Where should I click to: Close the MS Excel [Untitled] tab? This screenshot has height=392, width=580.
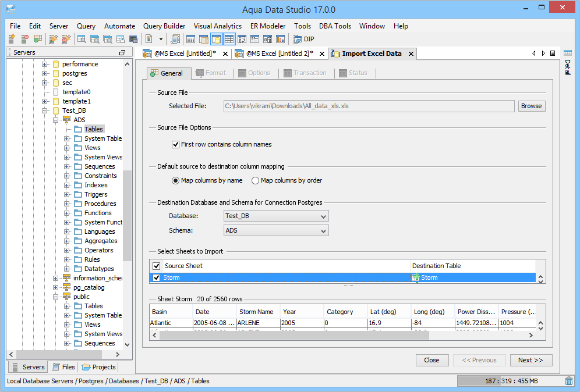[225, 54]
